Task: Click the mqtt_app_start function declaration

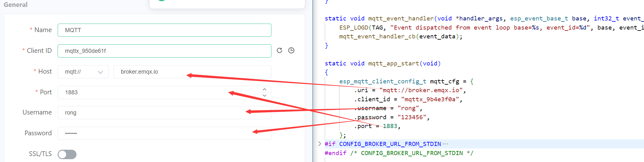Action: [x=383, y=64]
